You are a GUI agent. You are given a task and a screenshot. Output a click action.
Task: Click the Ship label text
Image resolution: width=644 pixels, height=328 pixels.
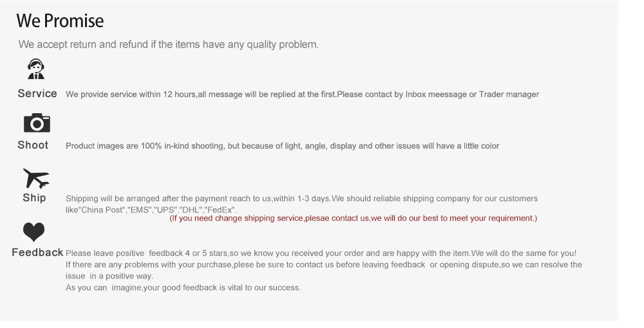pyautogui.click(x=35, y=197)
